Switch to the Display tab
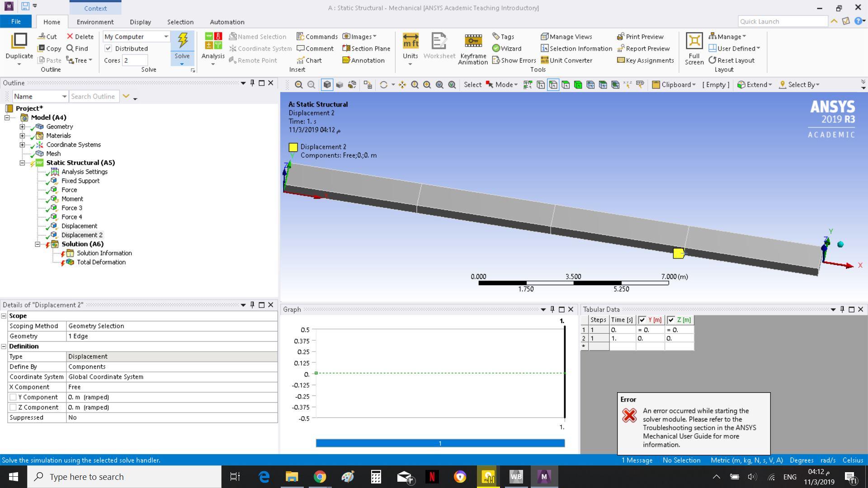Screen dimensions: 868x488 tap(140, 22)
